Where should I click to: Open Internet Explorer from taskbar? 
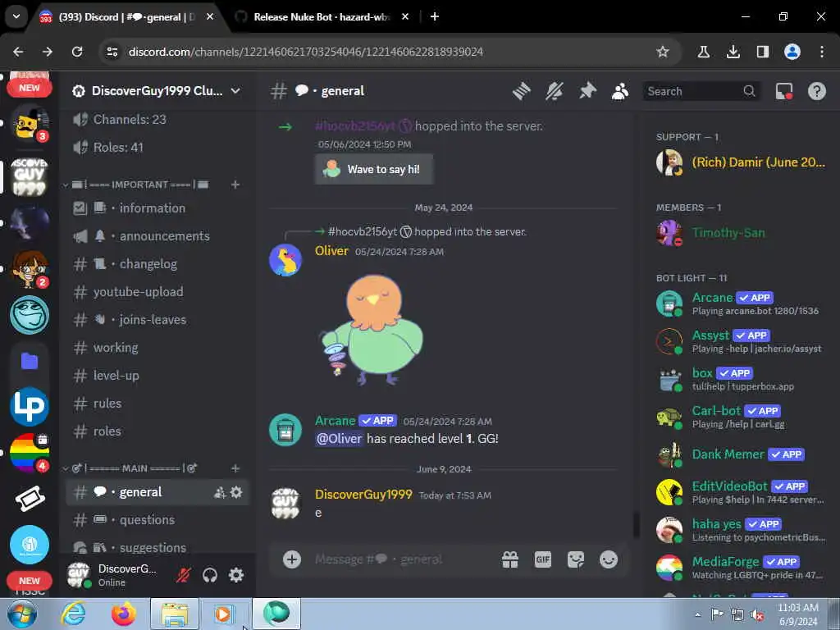click(73, 614)
